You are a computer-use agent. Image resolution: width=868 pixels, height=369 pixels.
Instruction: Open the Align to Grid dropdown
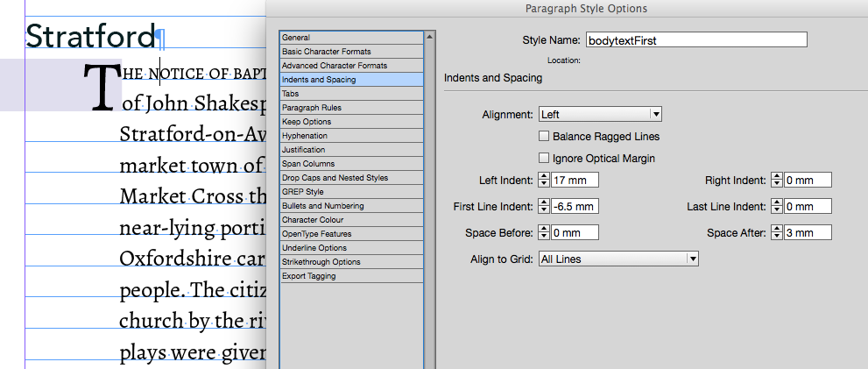point(618,259)
